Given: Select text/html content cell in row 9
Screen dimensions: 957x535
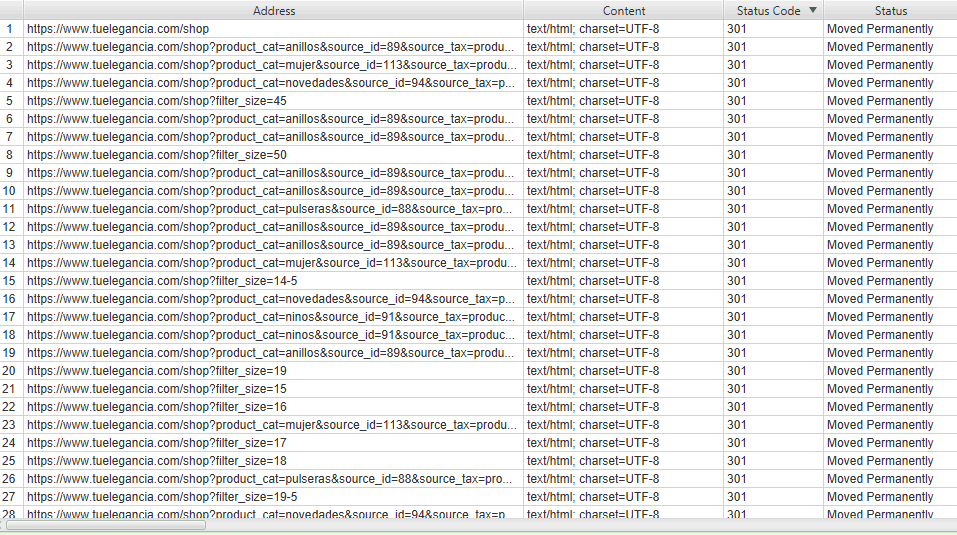Looking at the screenshot, I should (593, 173).
